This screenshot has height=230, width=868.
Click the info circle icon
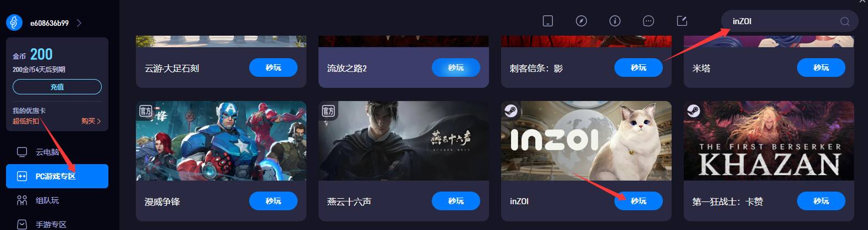[615, 21]
